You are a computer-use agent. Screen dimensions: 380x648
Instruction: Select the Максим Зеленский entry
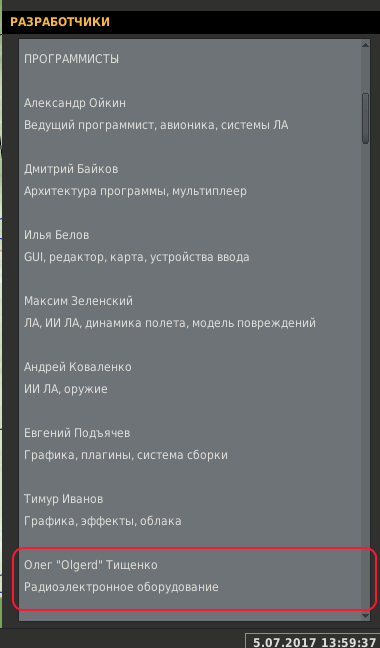pyautogui.click(x=78, y=301)
